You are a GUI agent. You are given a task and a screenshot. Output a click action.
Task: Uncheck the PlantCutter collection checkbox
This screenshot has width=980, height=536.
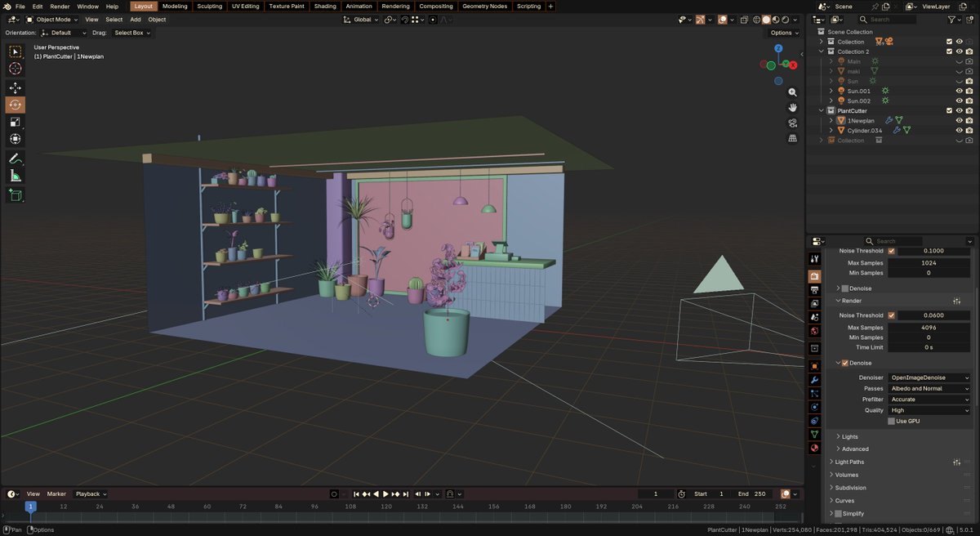949,110
